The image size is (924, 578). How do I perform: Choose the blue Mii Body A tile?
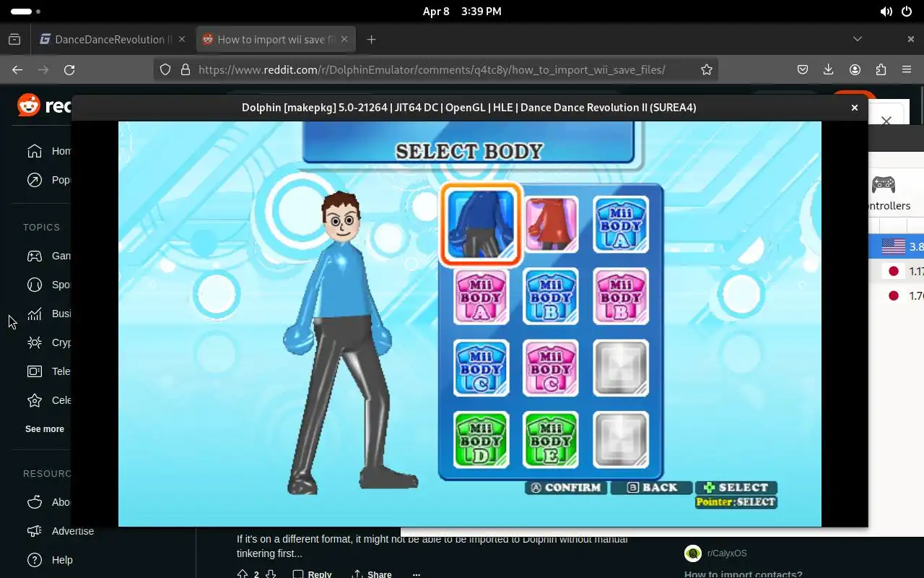tap(621, 225)
